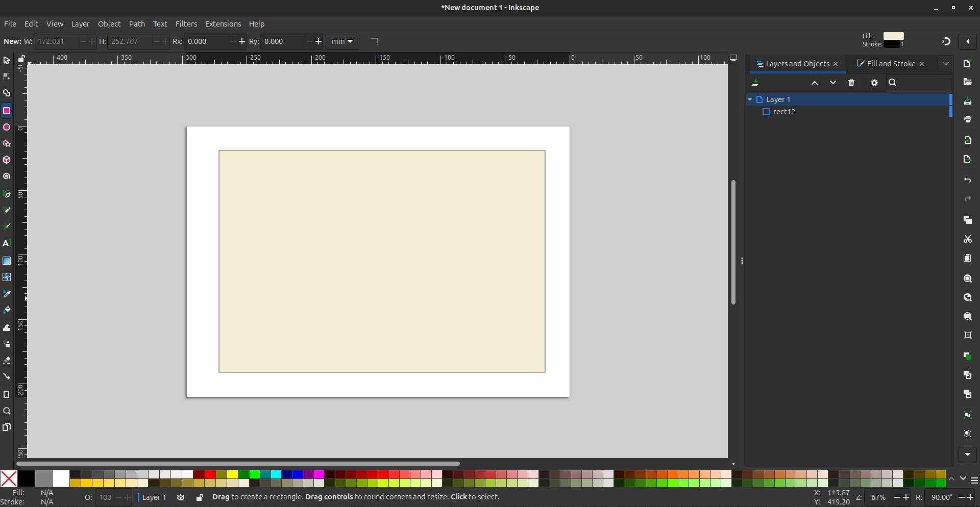980x507 pixels.
Task: Select the Shape Builder tool
Action: coord(7,94)
